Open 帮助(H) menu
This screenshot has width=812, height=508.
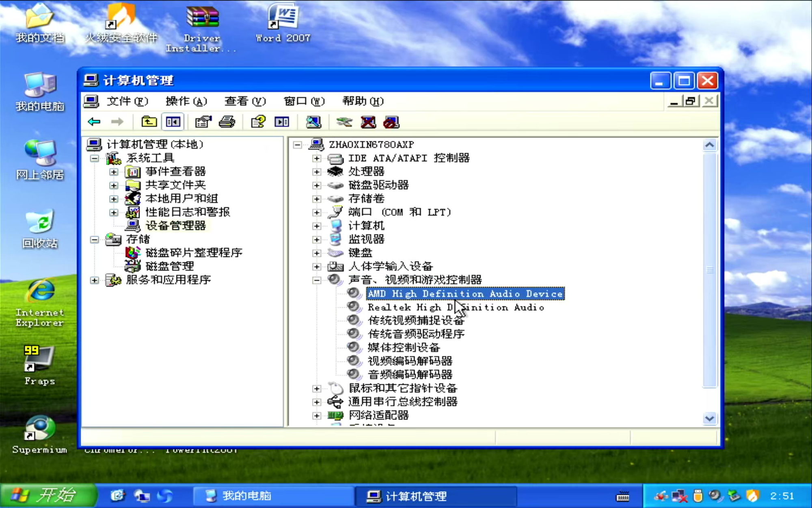(363, 101)
